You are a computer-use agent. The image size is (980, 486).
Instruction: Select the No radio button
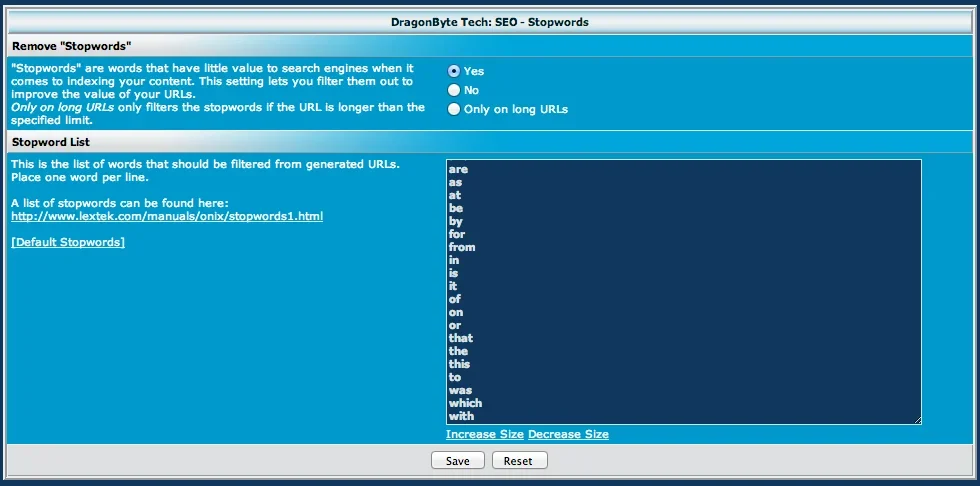click(454, 90)
